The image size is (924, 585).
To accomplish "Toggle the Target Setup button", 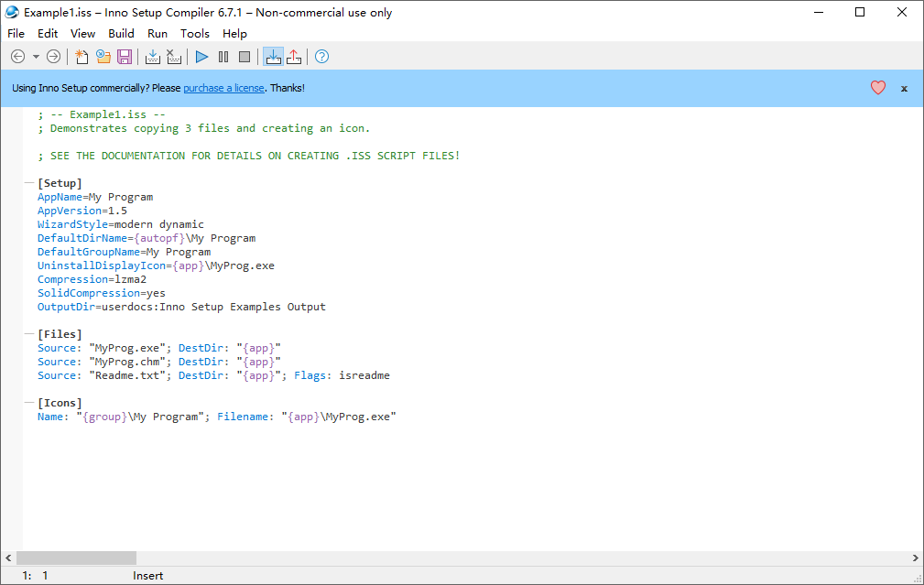I will (273, 57).
